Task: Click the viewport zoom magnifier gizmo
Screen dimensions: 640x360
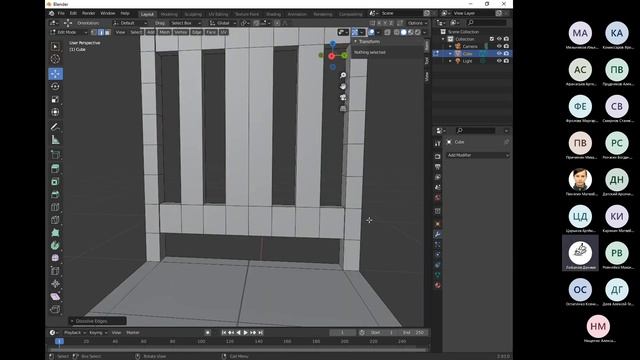Action: pos(343,75)
